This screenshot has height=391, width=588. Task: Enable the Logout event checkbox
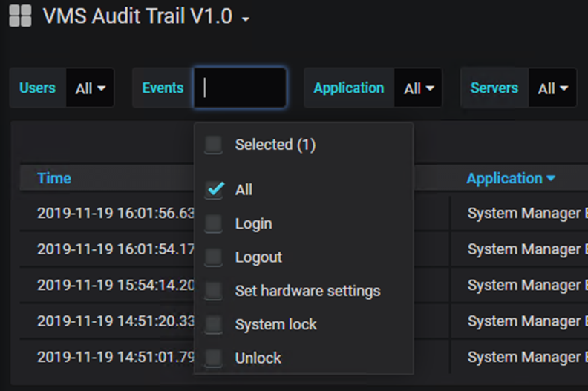[x=214, y=257]
